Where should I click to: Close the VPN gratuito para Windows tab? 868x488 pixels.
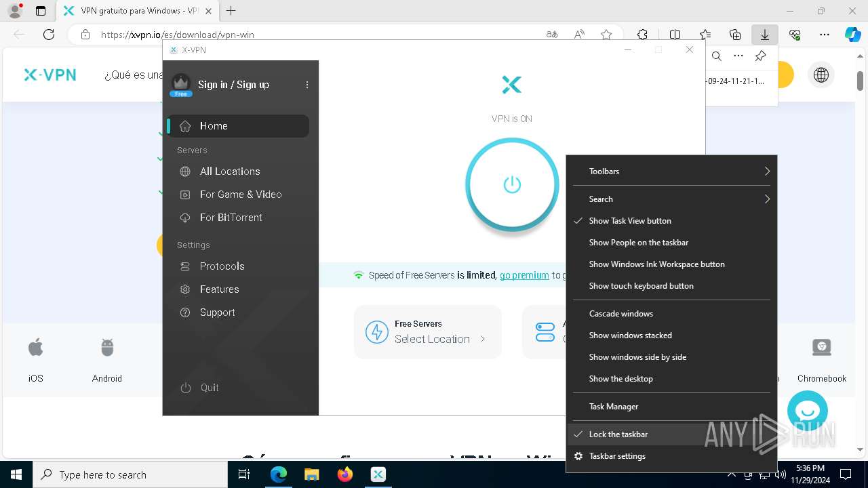pyautogui.click(x=208, y=11)
